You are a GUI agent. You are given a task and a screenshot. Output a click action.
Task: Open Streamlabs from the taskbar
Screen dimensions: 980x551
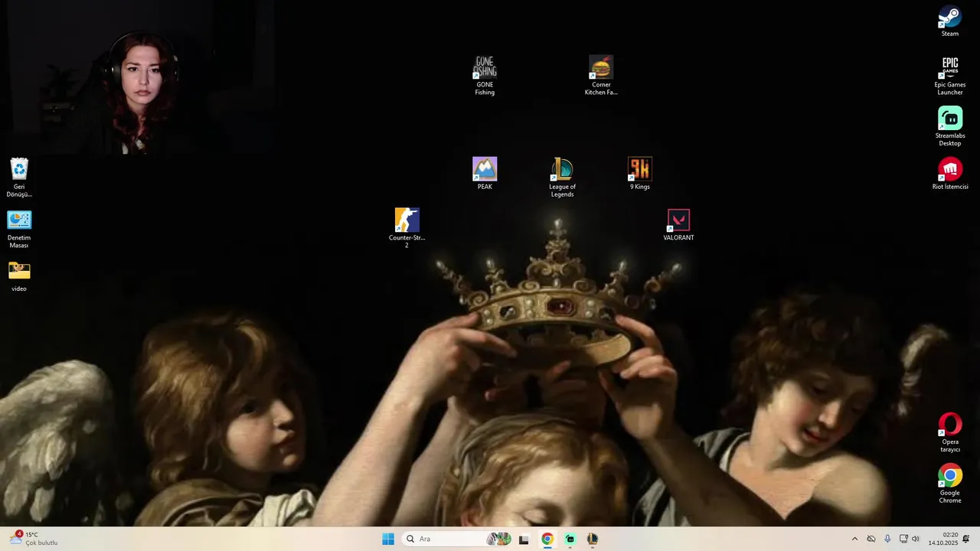point(570,539)
